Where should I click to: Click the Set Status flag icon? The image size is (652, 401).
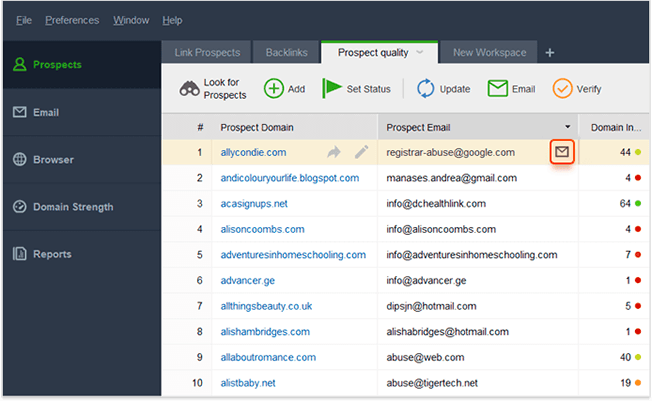coord(332,88)
